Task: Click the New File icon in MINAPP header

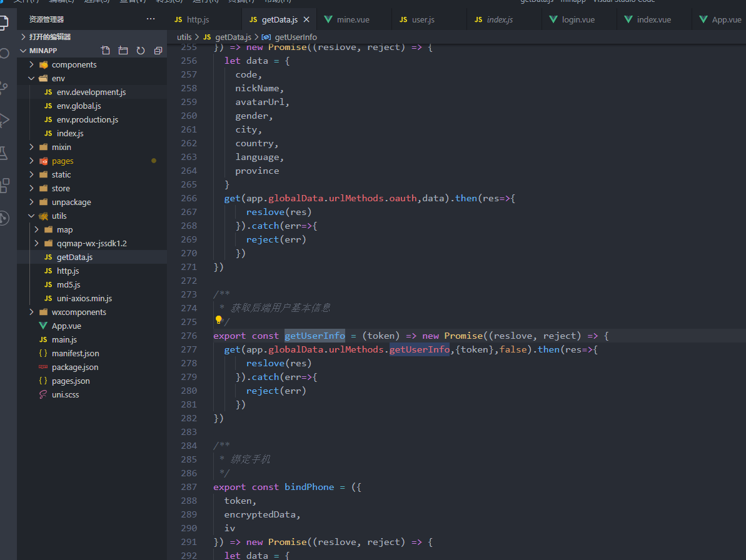Action: click(106, 51)
